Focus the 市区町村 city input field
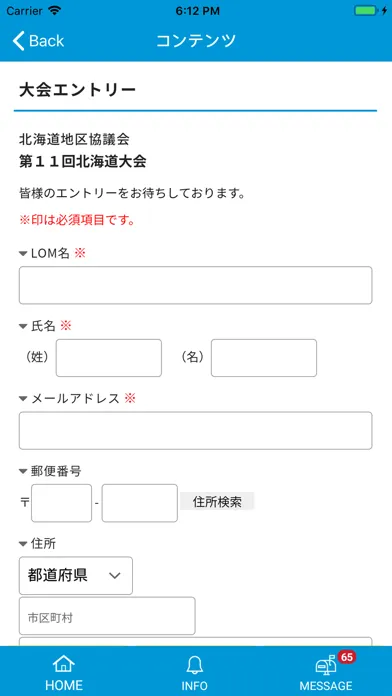The image size is (392, 696). coord(107,616)
